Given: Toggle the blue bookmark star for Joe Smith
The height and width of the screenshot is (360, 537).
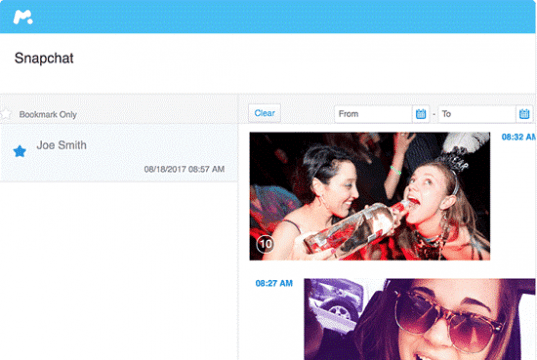Looking at the screenshot, I should coord(20,151).
